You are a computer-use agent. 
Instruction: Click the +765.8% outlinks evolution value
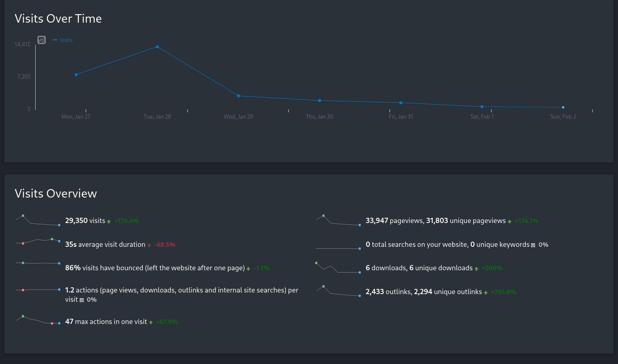coord(504,292)
